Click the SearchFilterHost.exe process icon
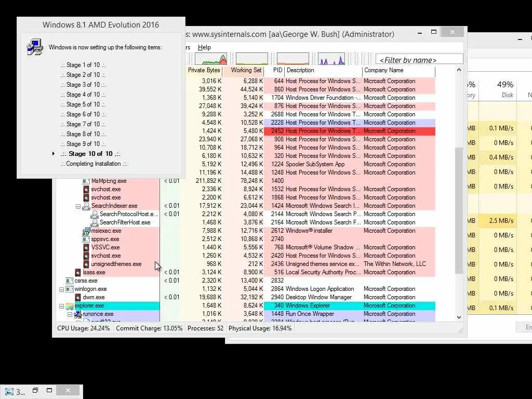 coord(95,222)
